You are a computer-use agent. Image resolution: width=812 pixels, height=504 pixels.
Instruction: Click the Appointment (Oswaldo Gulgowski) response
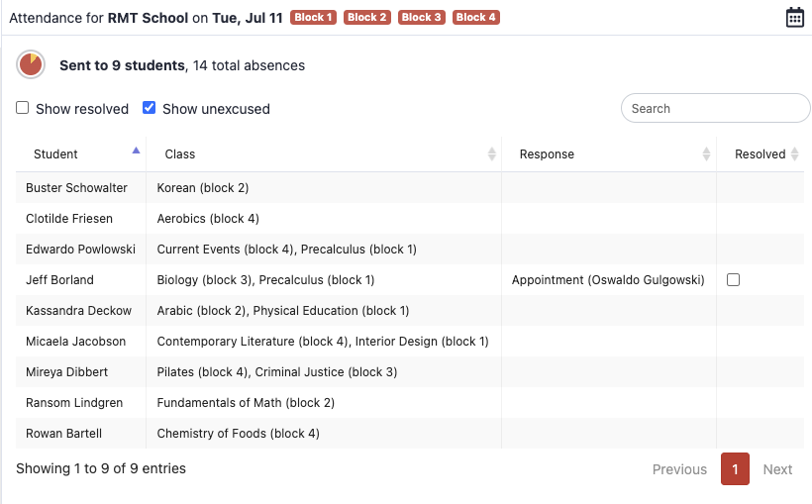pyautogui.click(x=608, y=280)
